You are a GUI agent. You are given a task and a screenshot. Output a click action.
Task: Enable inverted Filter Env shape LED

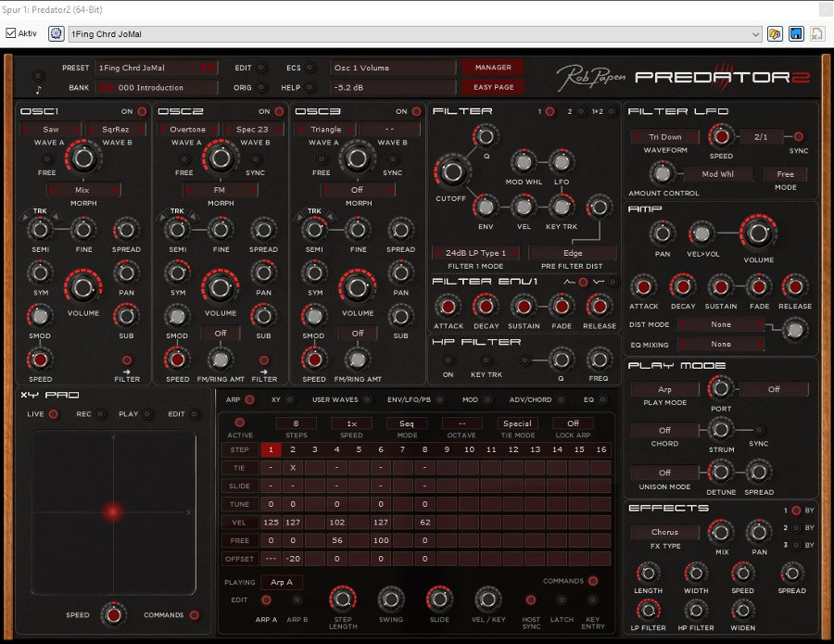(x=613, y=282)
